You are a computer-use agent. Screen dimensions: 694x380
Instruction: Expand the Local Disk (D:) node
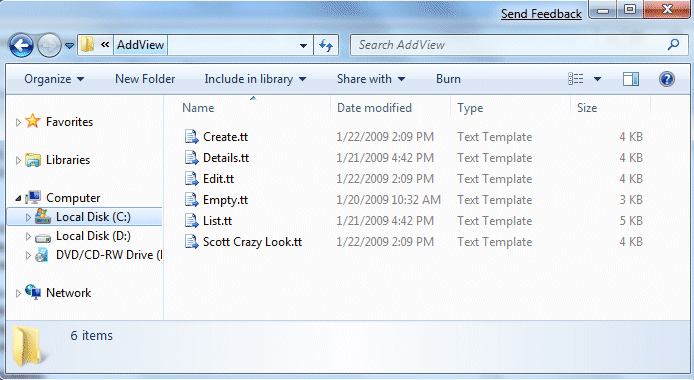coord(28,236)
